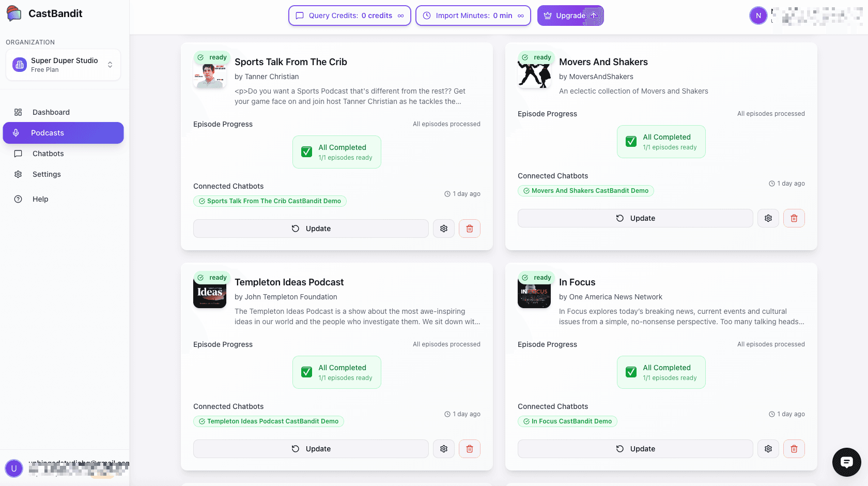Toggle the All Completed checkbox for In Focus
Screen dimensions: 868x486
click(631, 372)
